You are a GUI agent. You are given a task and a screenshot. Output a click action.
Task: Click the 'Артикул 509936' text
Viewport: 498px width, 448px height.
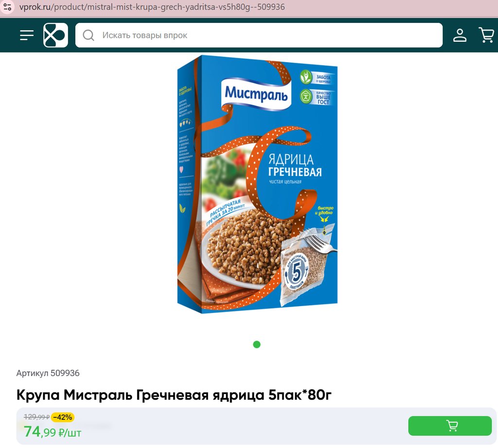pos(48,373)
